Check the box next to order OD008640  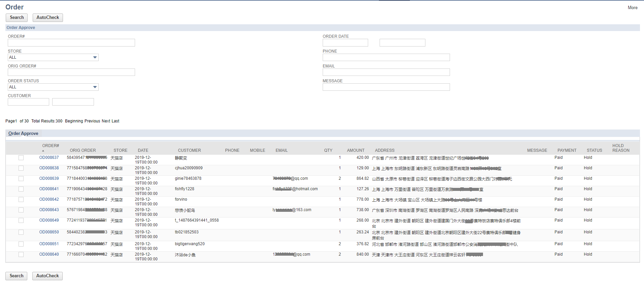click(x=21, y=255)
